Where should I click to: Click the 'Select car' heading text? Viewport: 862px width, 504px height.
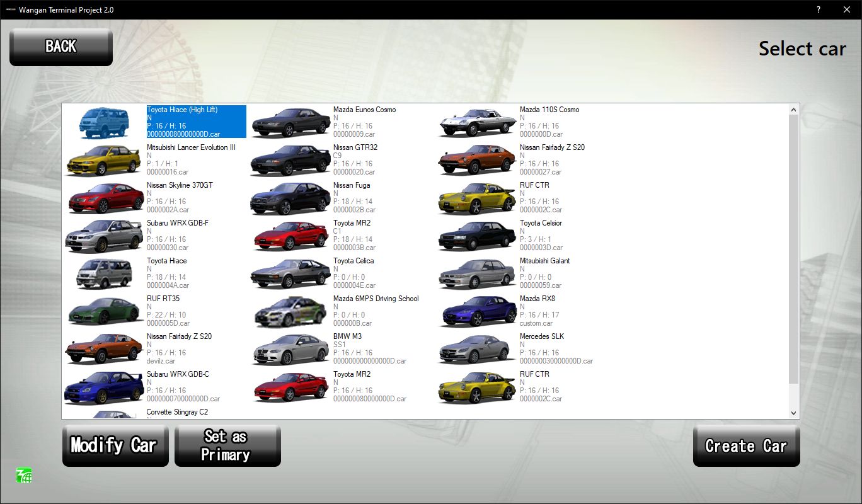click(x=802, y=49)
